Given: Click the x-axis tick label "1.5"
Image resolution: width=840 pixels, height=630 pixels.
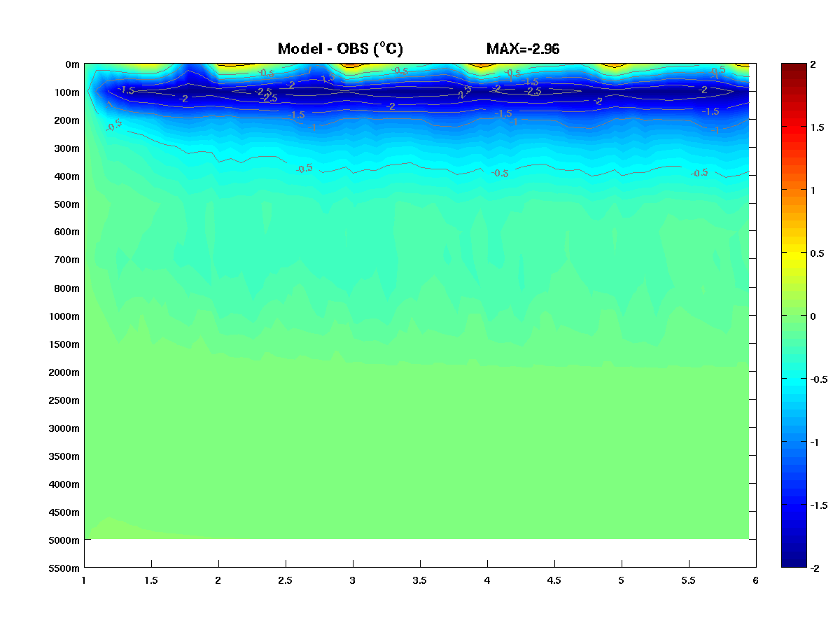Looking at the screenshot, I should tap(151, 580).
